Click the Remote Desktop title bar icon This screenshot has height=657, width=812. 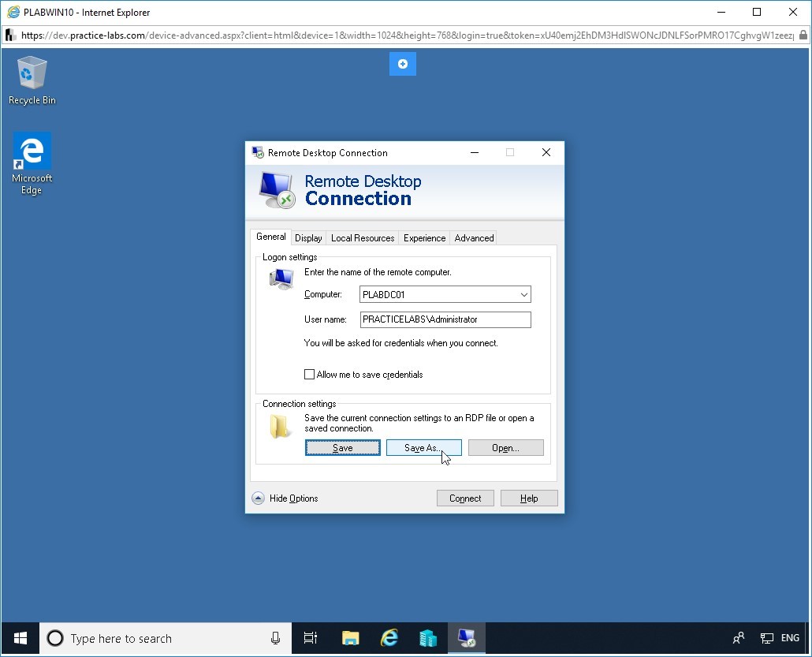coord(258,152)
